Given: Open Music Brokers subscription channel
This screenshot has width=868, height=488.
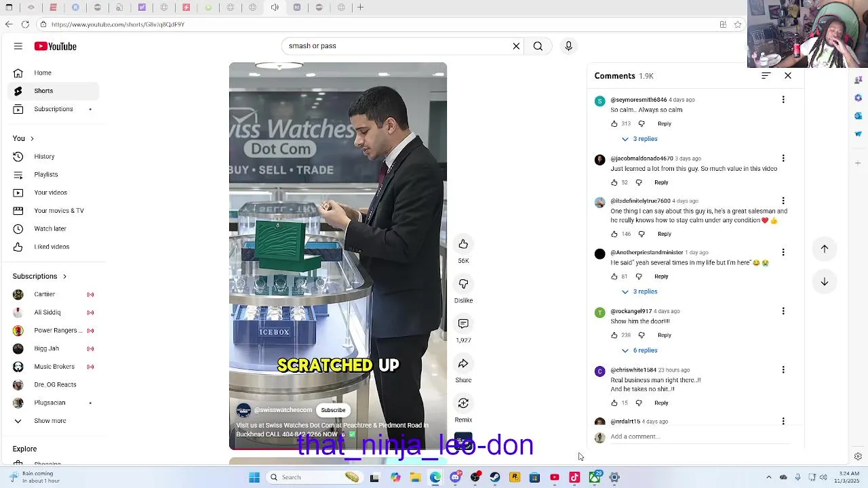Looking at the screenshot, I should [x=54, y=367].
